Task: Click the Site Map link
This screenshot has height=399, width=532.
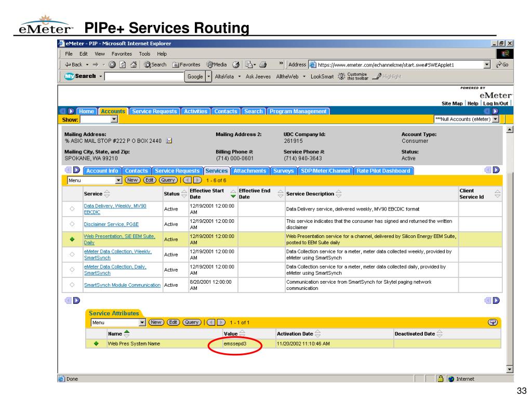Action: point(452,103)
